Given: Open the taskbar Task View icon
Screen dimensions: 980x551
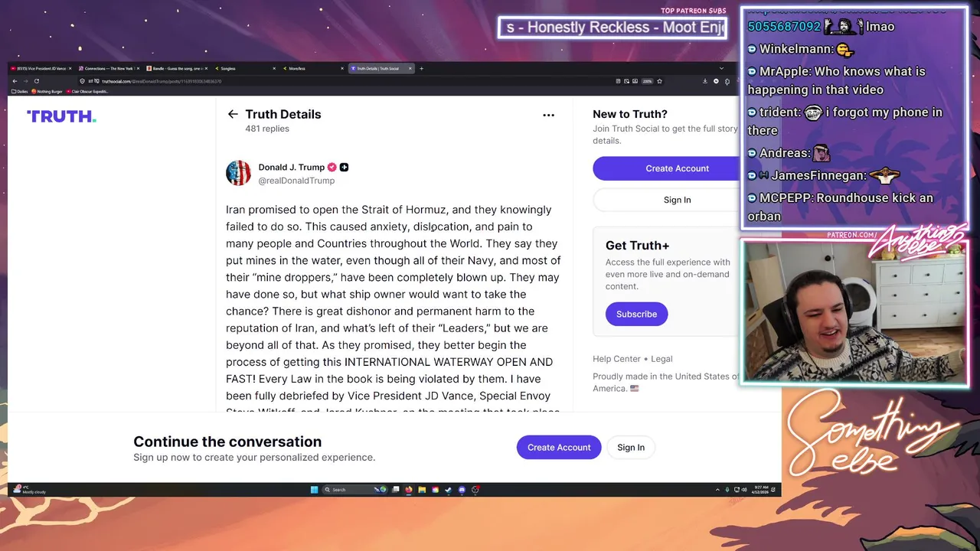Looking at the screenshot, I should pyautogui.click(x=396, y=490).
